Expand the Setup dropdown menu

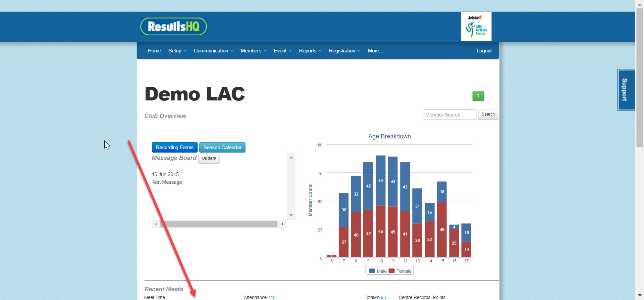pos(177,51)
